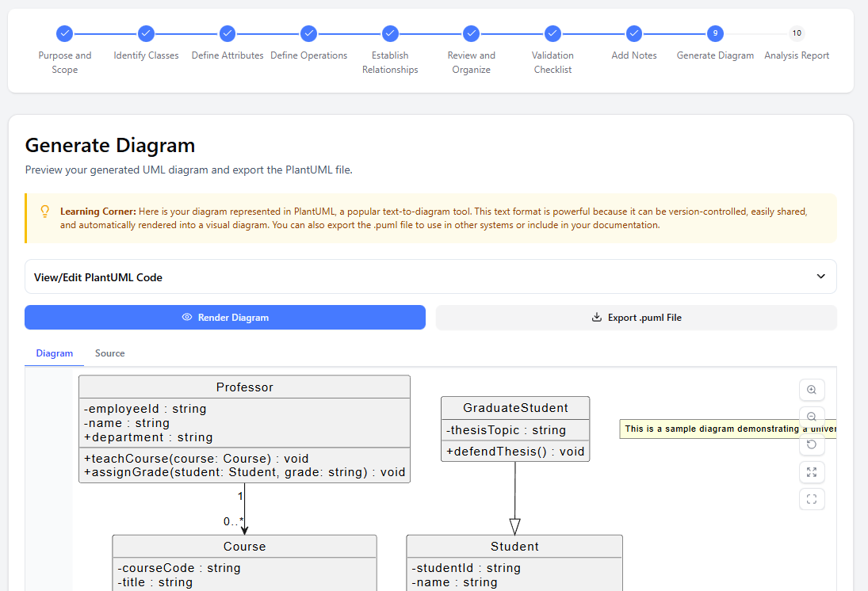Select the Diagram tab
Screen dimensions: 868x591
55,353
